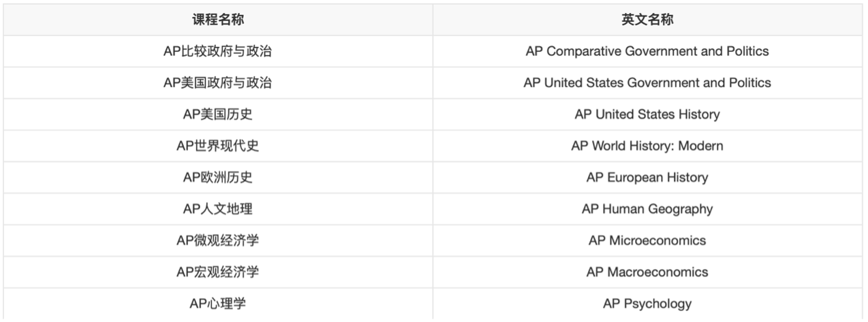Select the AP比较政府与政治 cell

pyautogui.click(x=218, y=51)
